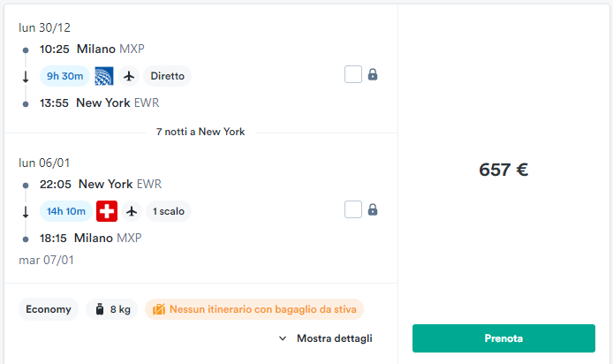The width and height of the screenshot is (613, 364).
Task: Tick the return New York–Milano flight checkbox
Action: pyautogui.click(x=353, y=209)
